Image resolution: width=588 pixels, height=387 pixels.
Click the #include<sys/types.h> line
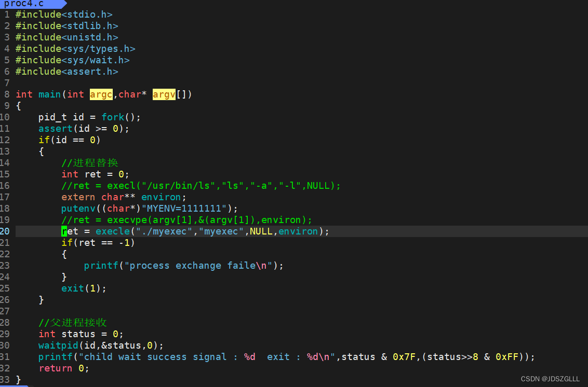click(75, 49)
